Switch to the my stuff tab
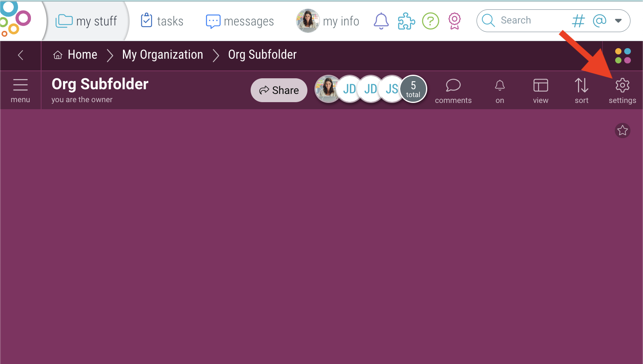 click(x=87, y=21)
